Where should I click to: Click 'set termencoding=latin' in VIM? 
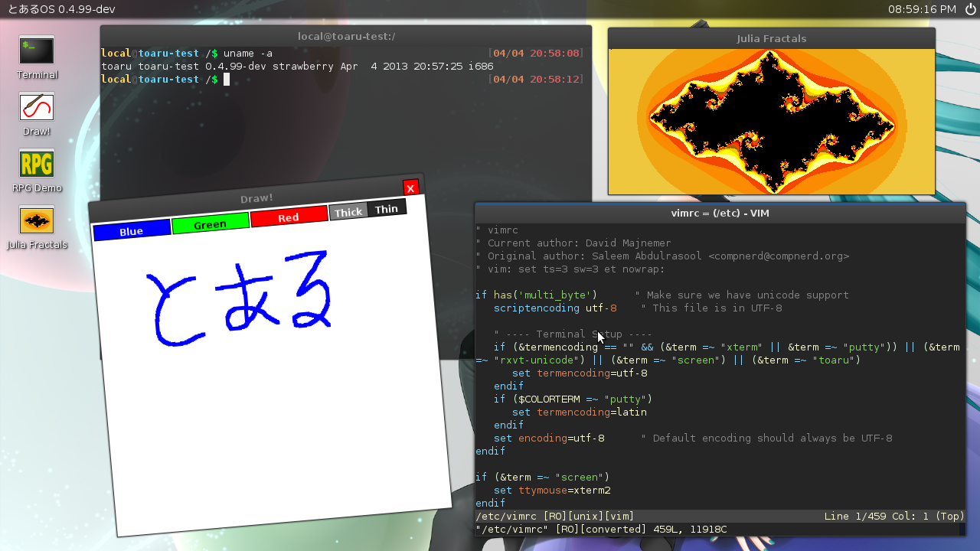pyautogui.click(x=580, y=412)
